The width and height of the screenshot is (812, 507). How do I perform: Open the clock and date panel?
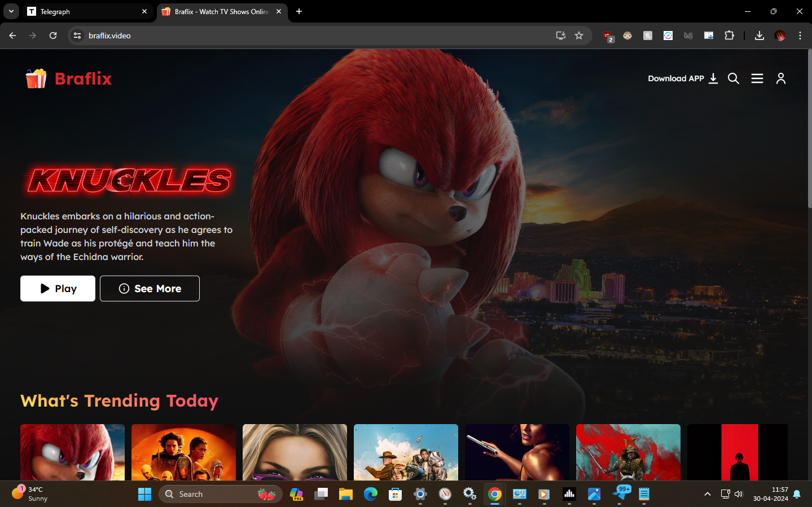tap(771, 494)
